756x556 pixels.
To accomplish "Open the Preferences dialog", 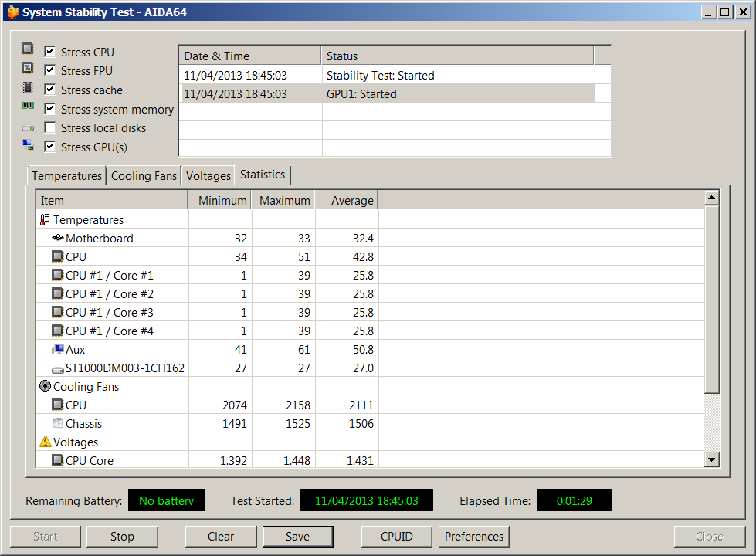I will click(473, 537).
